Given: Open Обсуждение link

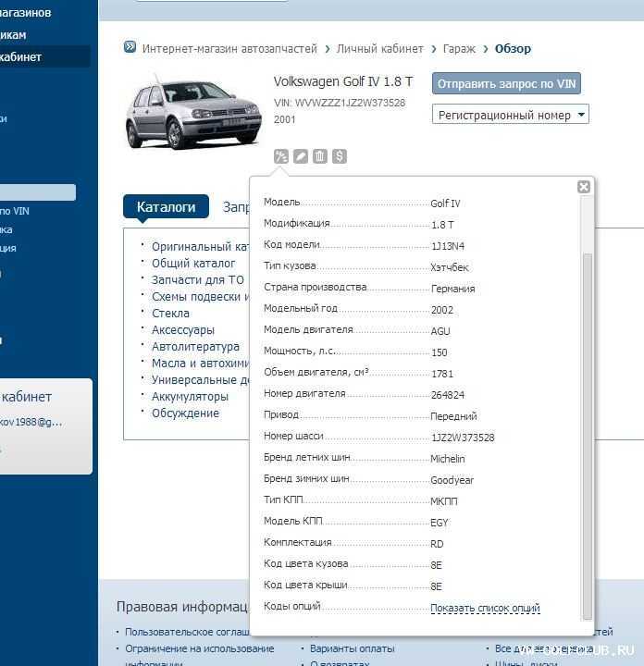Looking at the screenshot, I should click(185, 413).
